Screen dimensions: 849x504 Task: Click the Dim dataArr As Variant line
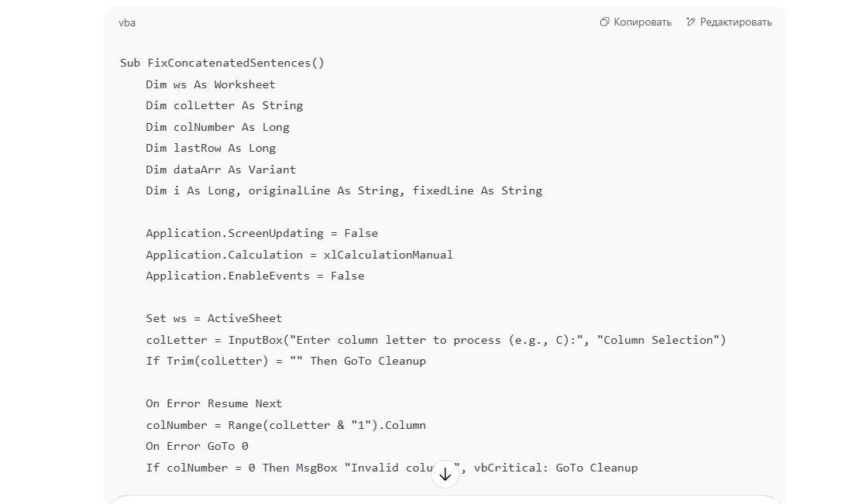click(x=220, y=170)
